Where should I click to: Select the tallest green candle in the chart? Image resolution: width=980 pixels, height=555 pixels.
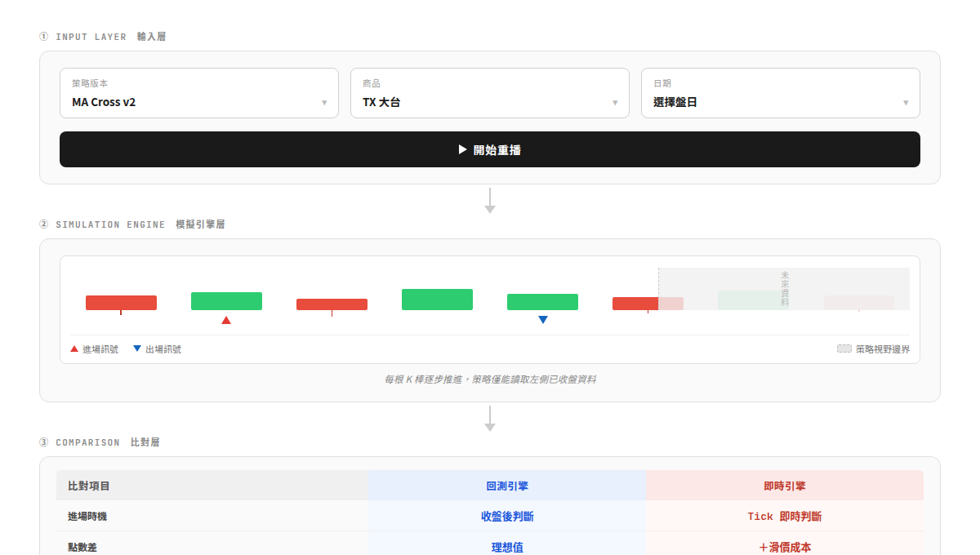(x=437, y=300)
